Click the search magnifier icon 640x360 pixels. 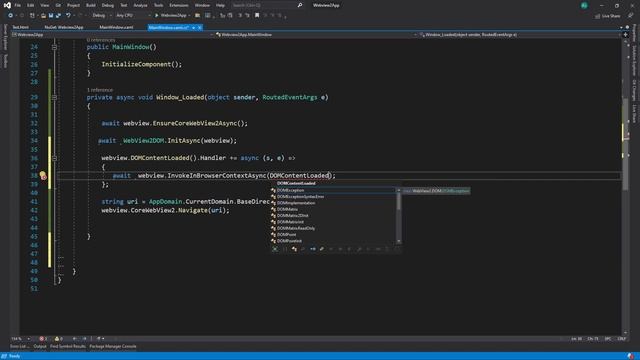pos(300,5)
